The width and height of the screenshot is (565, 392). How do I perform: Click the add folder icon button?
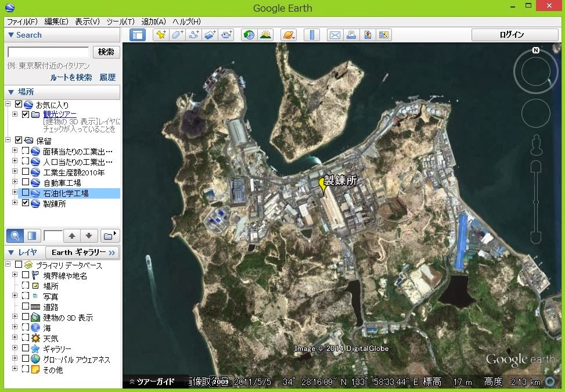(x=110, y=236)
